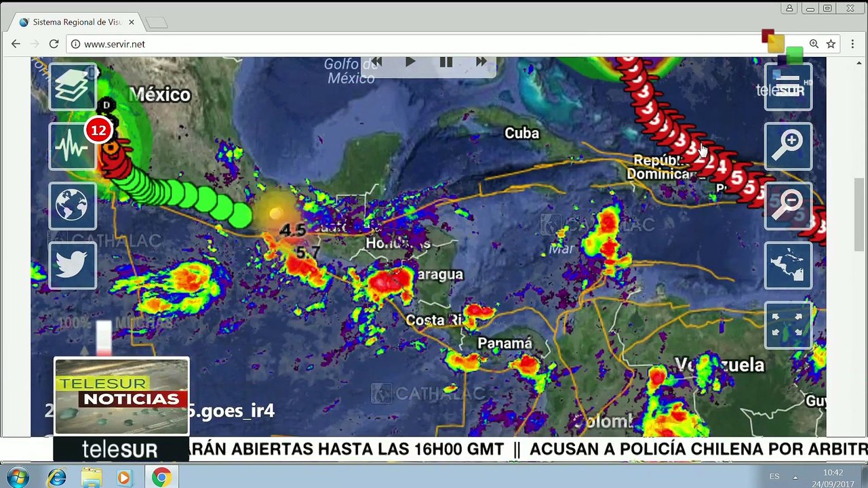The width and height of the screenshot is (868, 488).
Task: Play the satellite animation
Action: click(x=410, y=62)
